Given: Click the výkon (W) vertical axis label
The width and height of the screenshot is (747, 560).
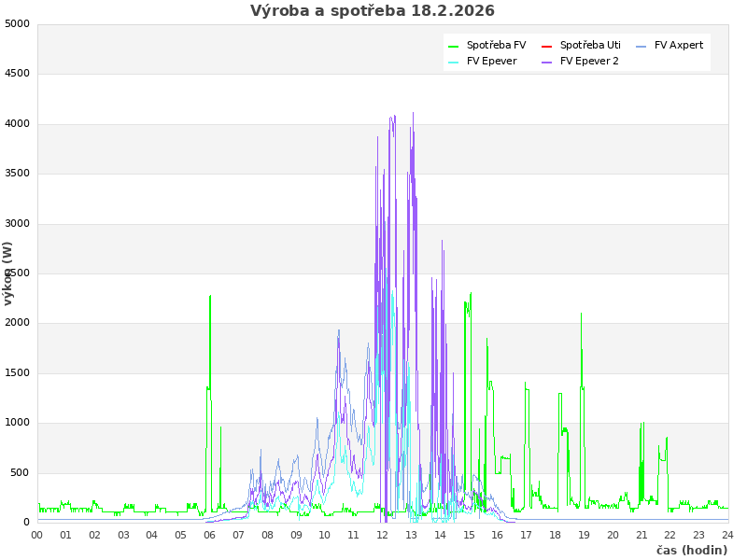Looking at the screenshot, I should tap(8, 273).
